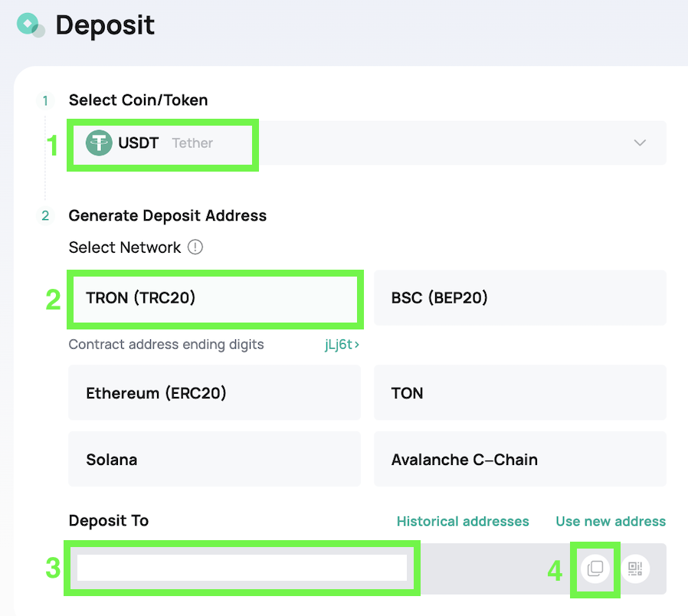Click the Generate Deposit Address heading
Viewport: 688px width, 616px height.
coord(168,216)
